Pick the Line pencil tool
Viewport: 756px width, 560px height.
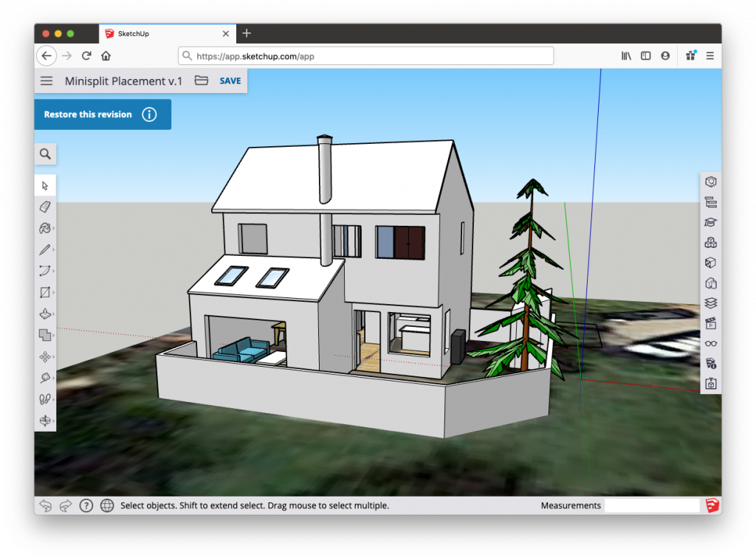[45, 250]
